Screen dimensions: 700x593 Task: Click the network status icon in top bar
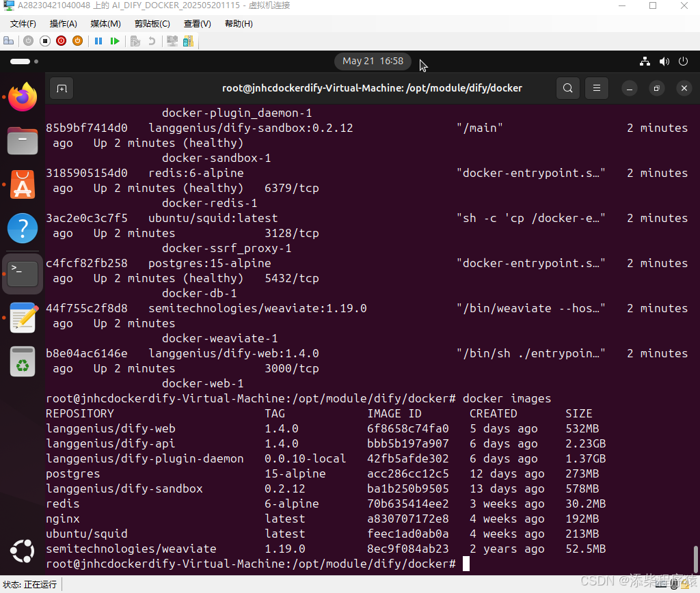[x=645, y=61]
